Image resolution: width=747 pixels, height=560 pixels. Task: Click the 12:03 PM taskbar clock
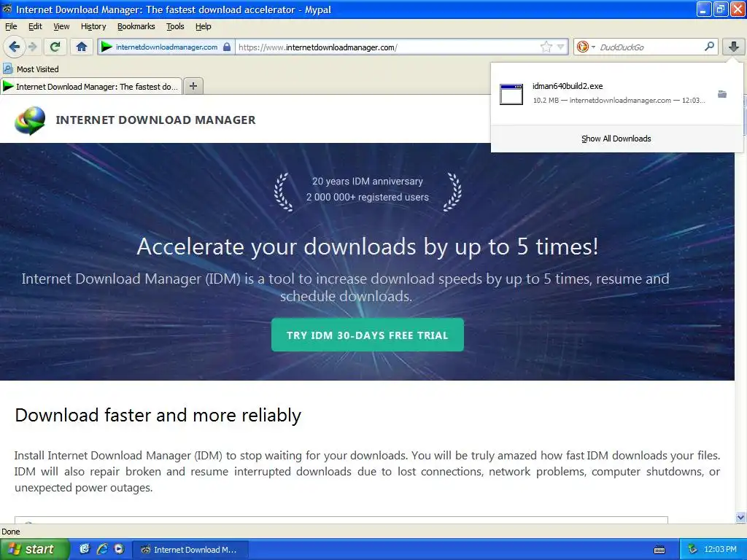click(720, 550)
